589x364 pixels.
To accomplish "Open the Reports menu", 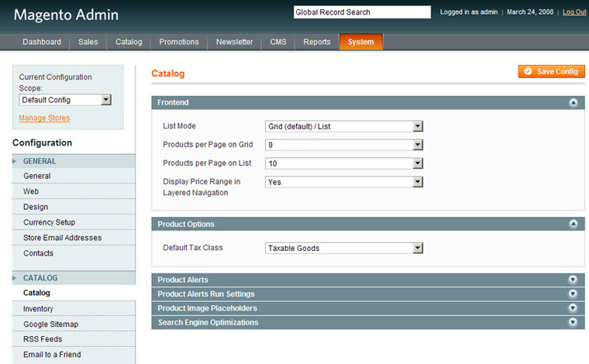I will click(317, 42).
